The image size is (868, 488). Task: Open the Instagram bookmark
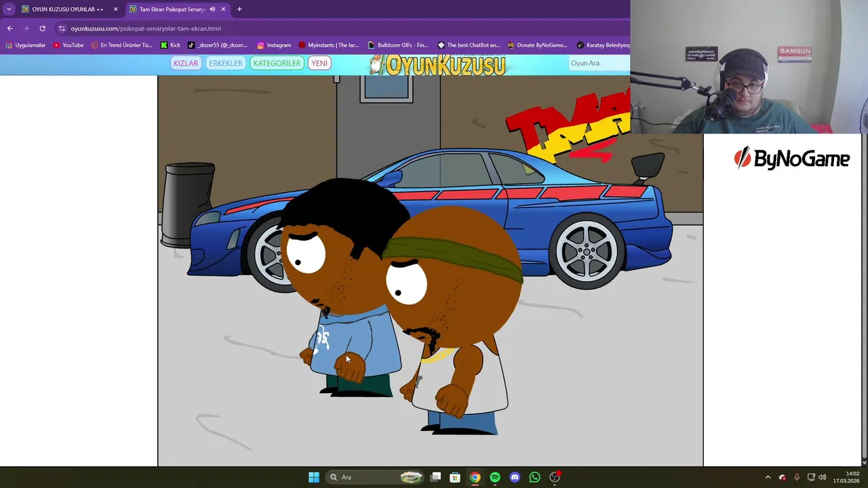pyautogui.click(x=274, y=45)
